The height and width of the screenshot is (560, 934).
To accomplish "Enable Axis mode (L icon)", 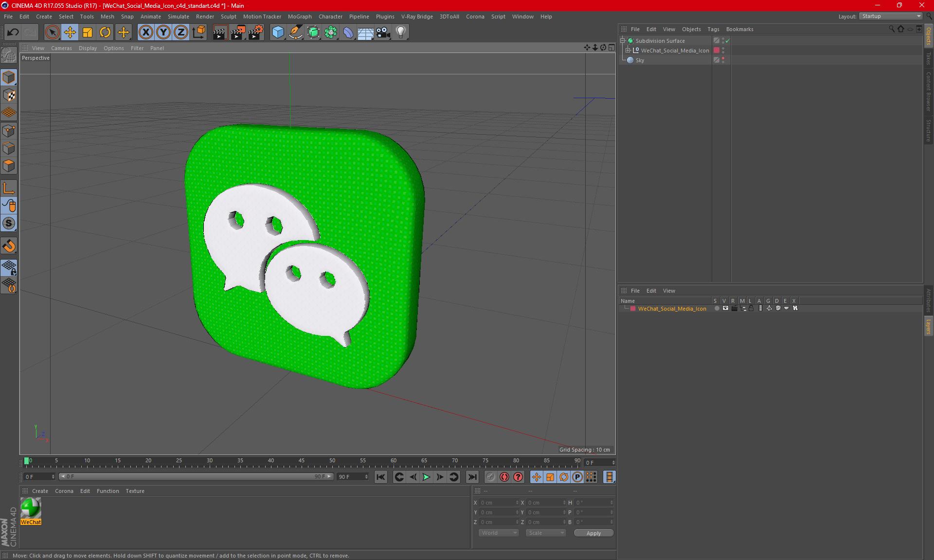I will coord(9,188).
